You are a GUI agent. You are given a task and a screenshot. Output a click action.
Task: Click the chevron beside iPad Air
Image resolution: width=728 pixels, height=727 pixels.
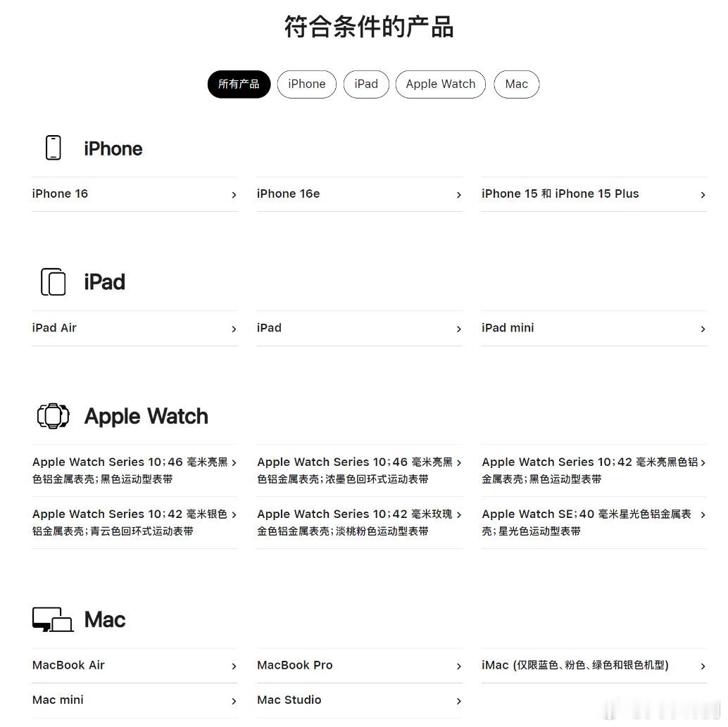pos(234,329)
